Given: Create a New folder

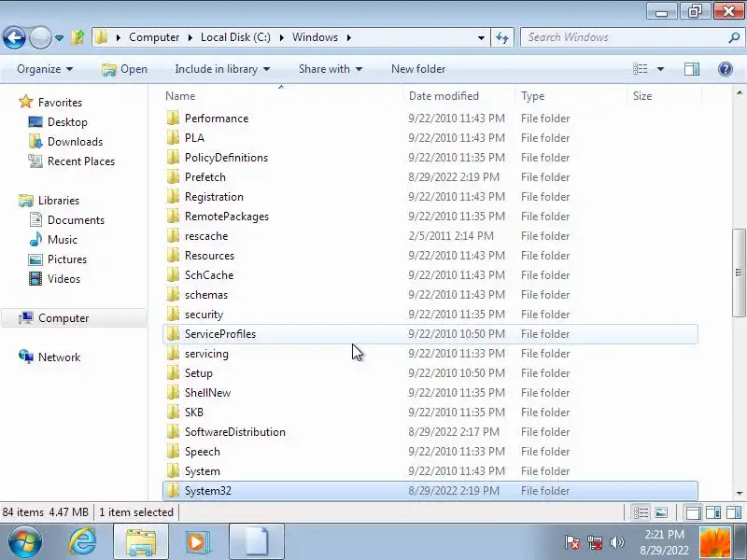Looking at the screenshot, I should [x=418, y=69].
